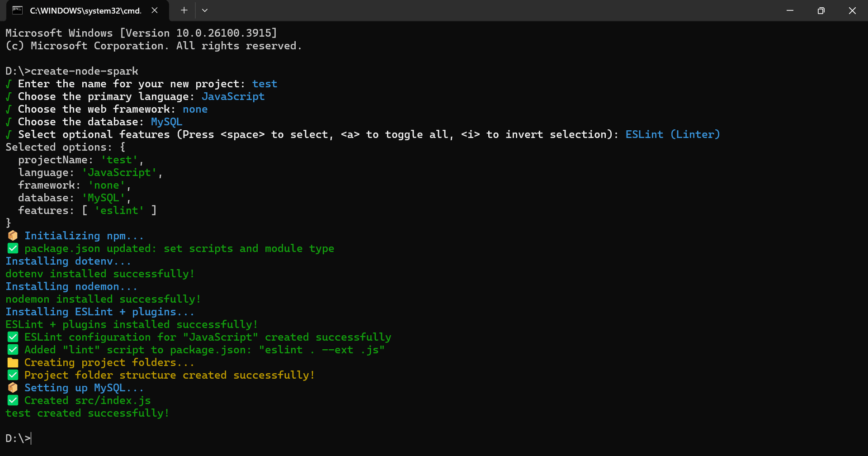
Task: Click green checkmark beside package.json updated
Action: click(13, 248)
